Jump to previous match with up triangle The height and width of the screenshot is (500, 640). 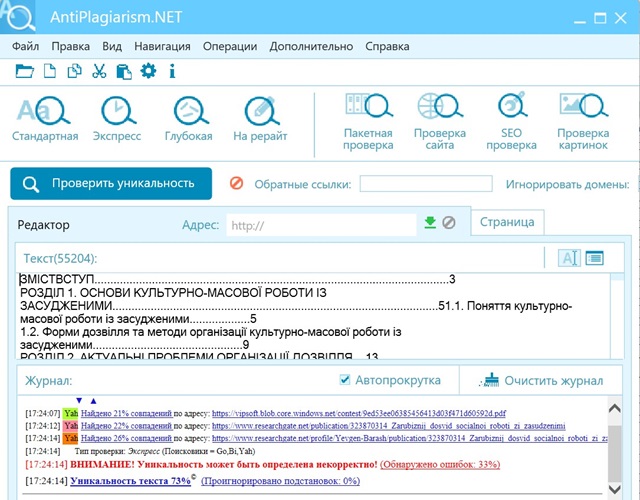93,401
